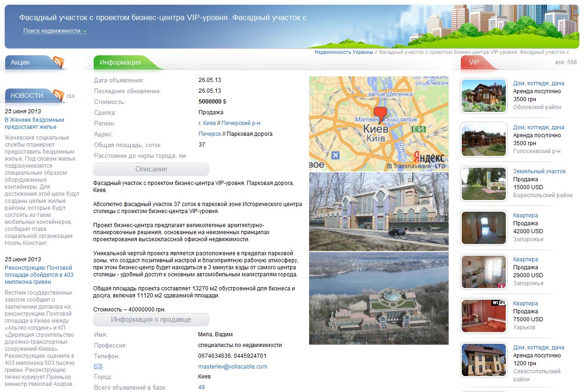Click the RSS icon next to Акции
The height and width of the screenshot is (392, 584).
(x=59, y=62)
